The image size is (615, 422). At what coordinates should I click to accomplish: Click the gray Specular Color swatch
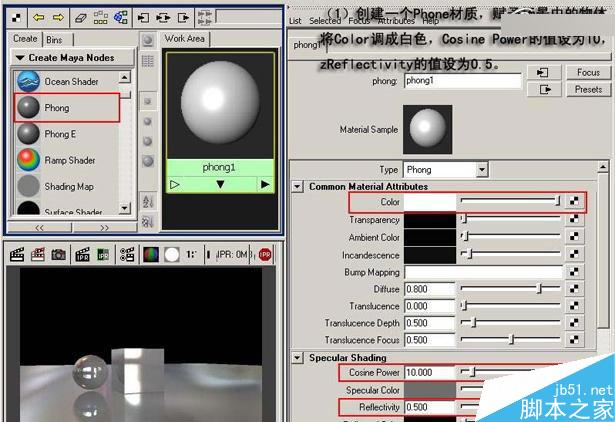click(x=430, y=390)
